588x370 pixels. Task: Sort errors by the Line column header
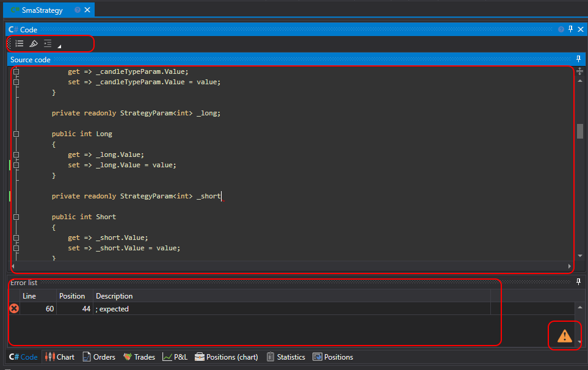(38, 296)
